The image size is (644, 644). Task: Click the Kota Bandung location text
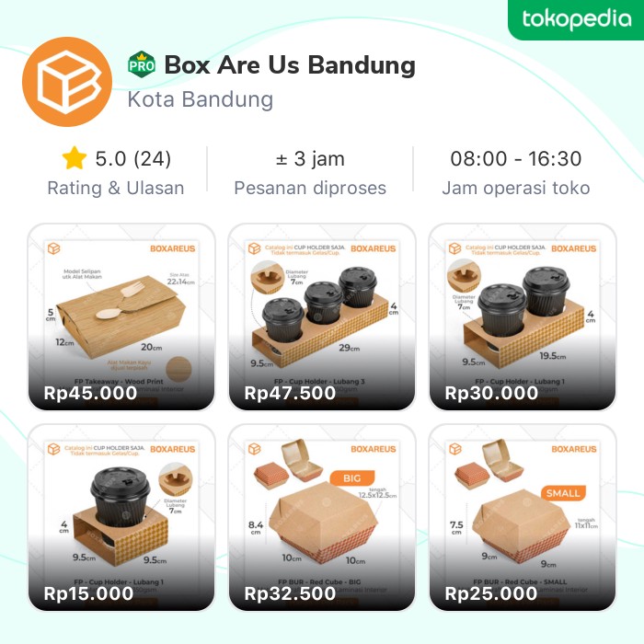pyautogui.click(x=200, y=99)
